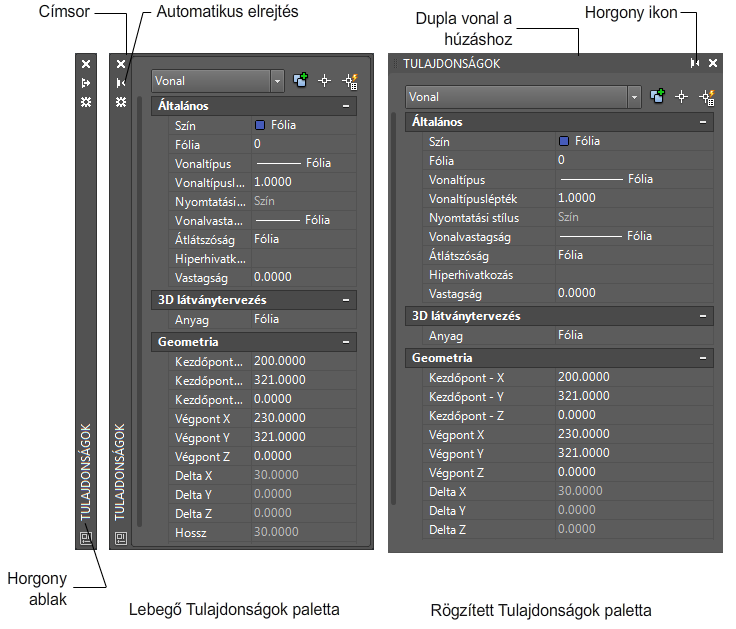The width and height of the screenshot is (736, 629).
Task: Click auto-hide icon on floating palette title bar
Action: click(121, 83)
